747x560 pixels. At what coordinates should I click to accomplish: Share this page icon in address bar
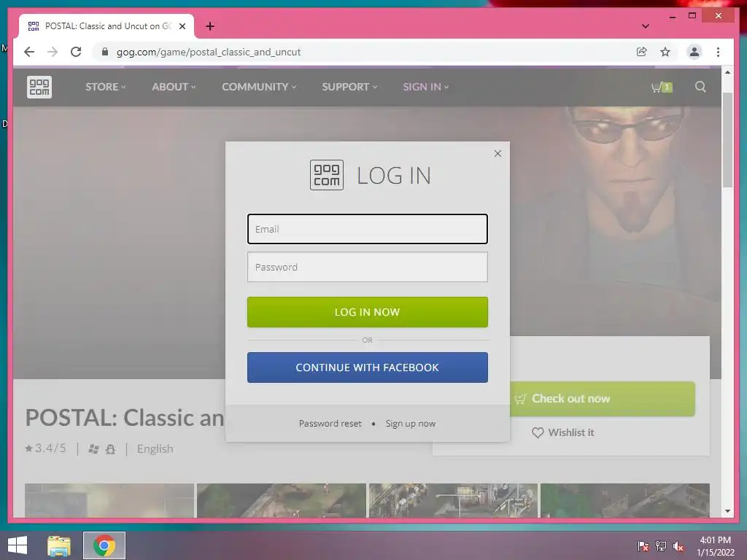(642, 52)
